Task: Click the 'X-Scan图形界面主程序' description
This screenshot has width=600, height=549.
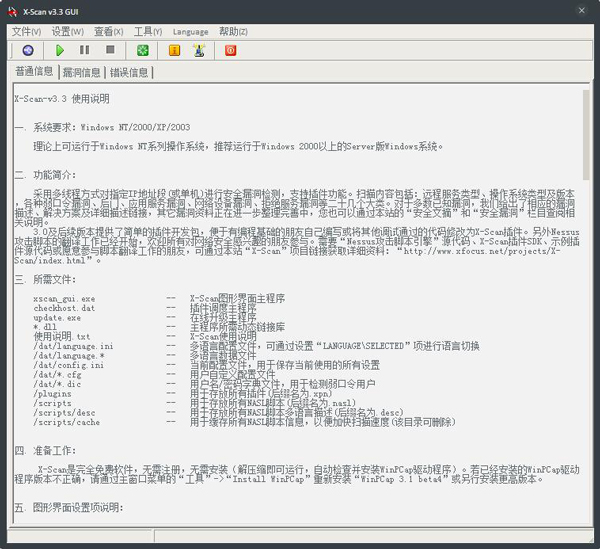Action: coord(238,298)
